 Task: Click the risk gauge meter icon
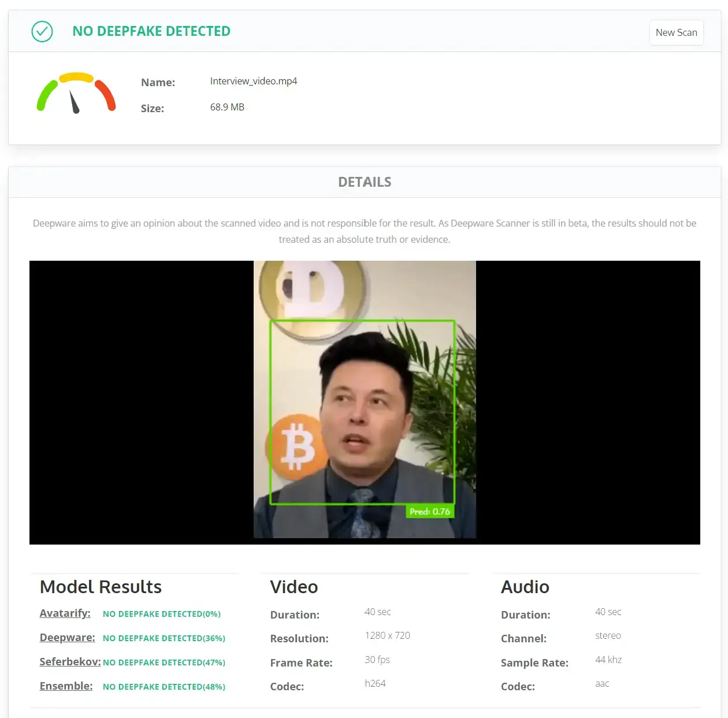tap(76, 92)
